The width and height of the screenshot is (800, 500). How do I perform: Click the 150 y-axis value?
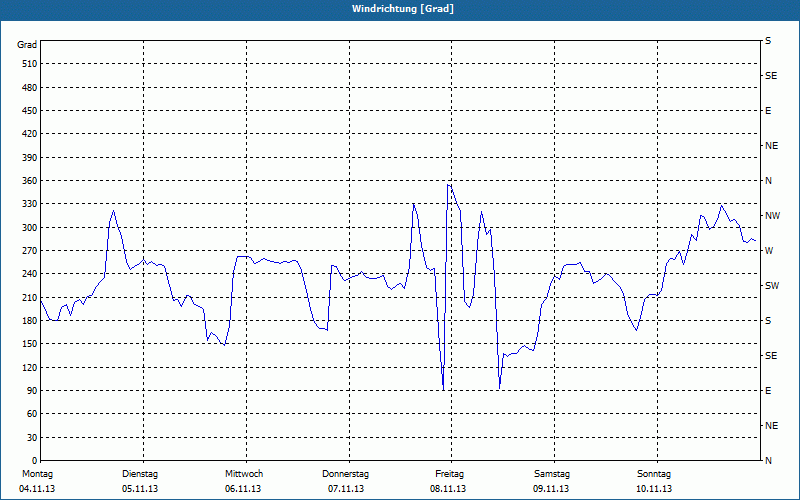tap(30, 344)
